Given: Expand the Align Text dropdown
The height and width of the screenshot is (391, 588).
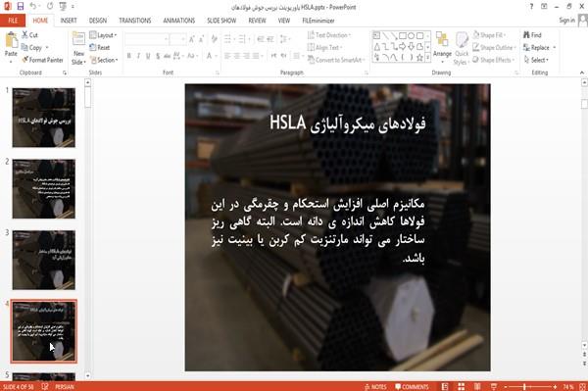Looking at the screenshot, I should coord(324,48).
